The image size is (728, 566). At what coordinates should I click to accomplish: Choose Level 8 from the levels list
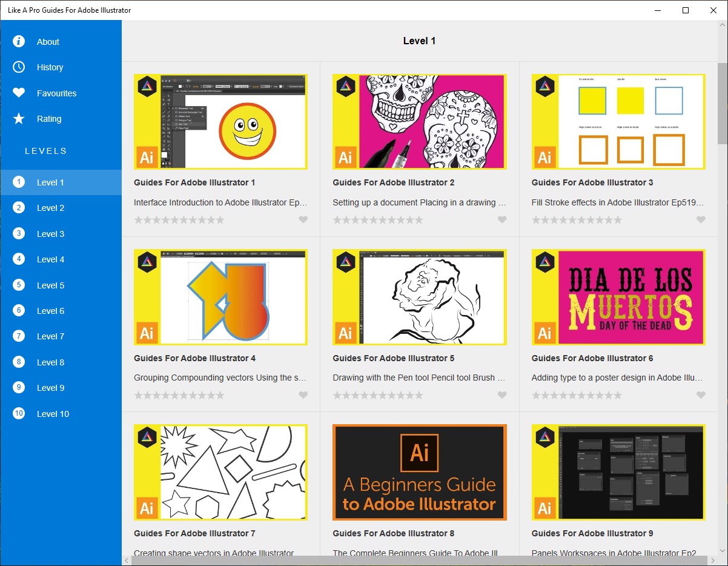(61, 362)
